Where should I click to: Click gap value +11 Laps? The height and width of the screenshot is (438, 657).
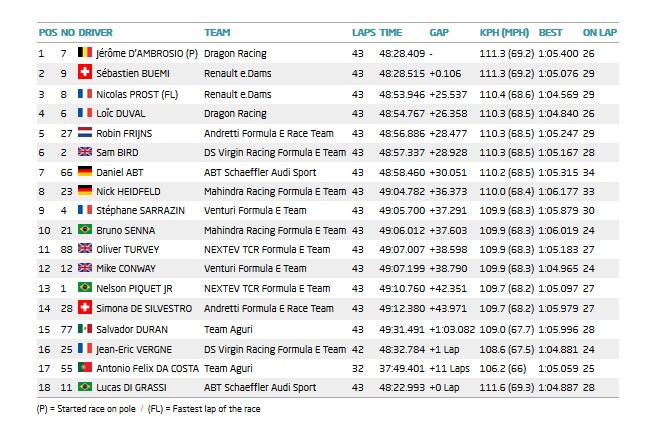point(449,369)
